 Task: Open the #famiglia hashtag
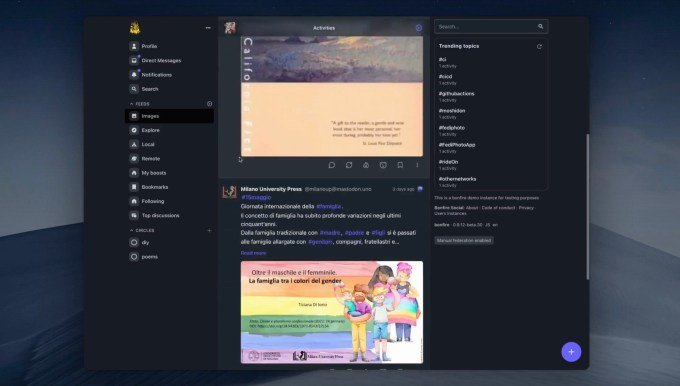pyautogui.click(x=329, y=206)
